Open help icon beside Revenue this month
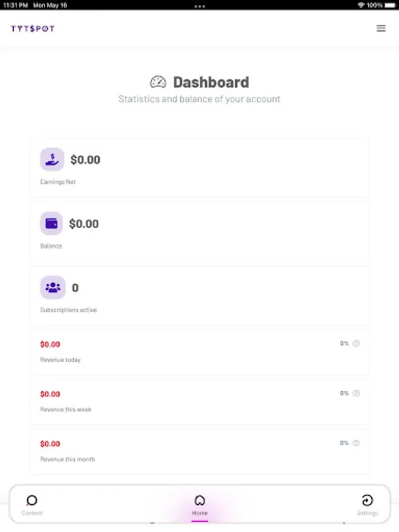The image size is (399, 532). pos(356,443)
